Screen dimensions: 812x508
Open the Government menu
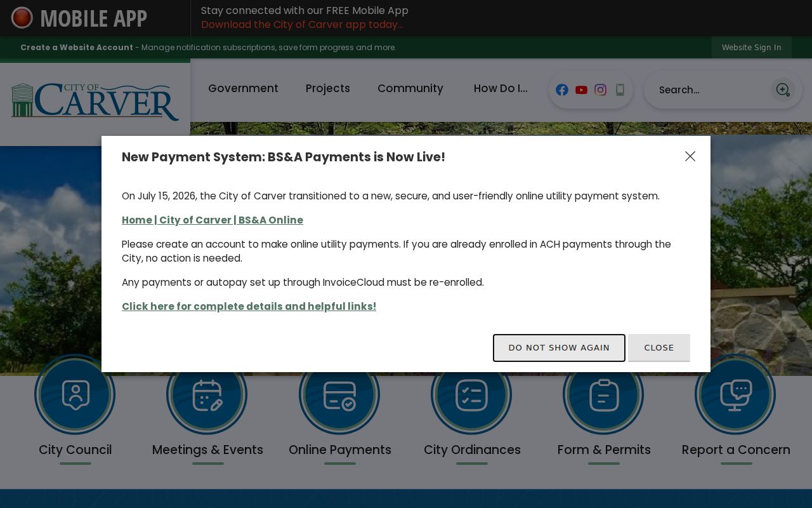(x=243, y=88)
